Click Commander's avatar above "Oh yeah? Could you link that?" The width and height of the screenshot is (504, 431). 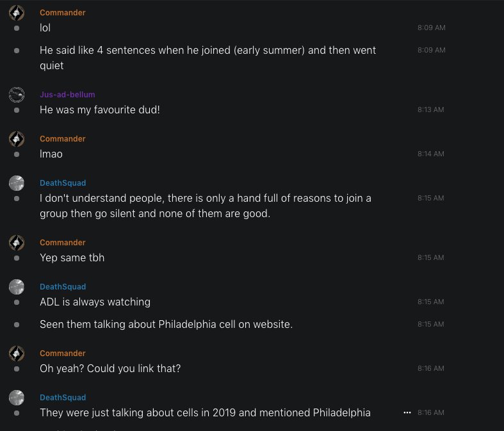pos(17,354)
